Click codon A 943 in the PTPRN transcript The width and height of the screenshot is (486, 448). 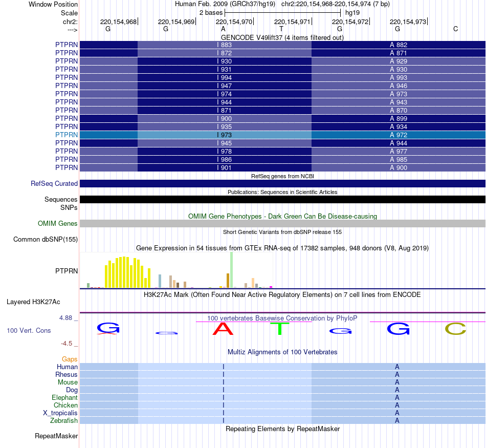click(399, 102)
